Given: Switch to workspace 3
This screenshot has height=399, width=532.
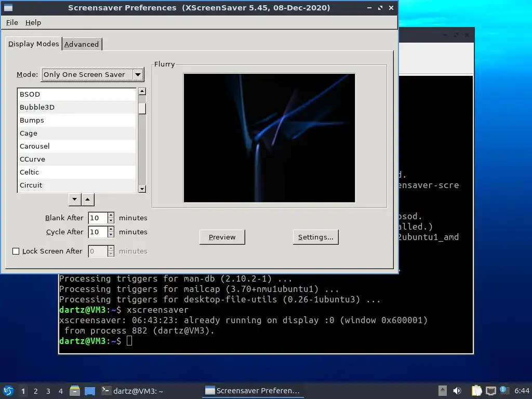Looking at the screenshot, I should coord(48,391).
